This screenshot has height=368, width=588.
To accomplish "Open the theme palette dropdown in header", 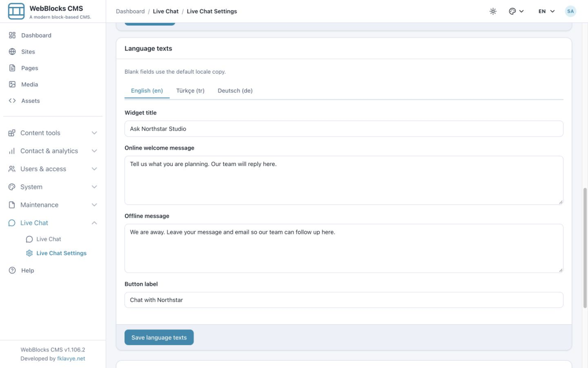I will [516, 11].
